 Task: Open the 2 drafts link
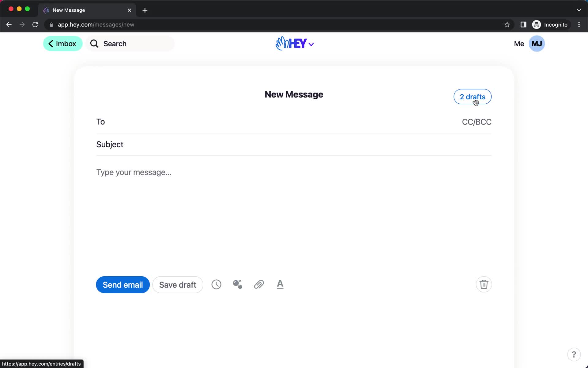coord(472,97)
